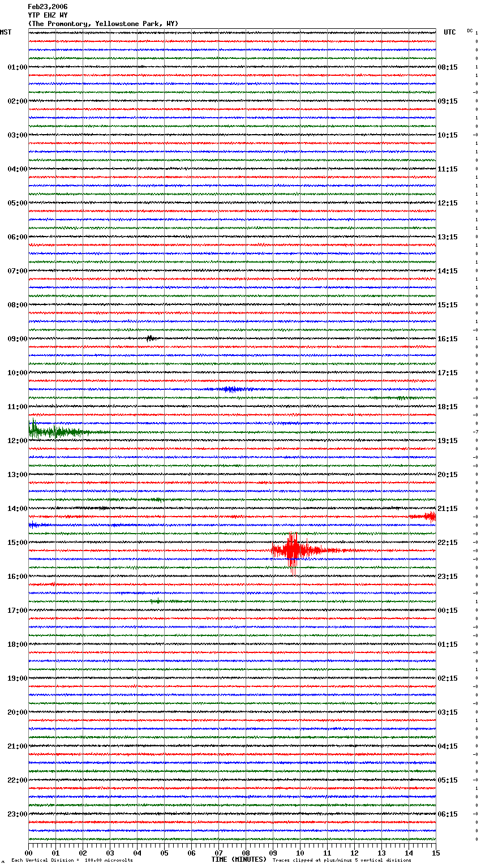Select the 01:00 MST row label
The width and height of the screenshot is (481, 868).
pos(17,67)
